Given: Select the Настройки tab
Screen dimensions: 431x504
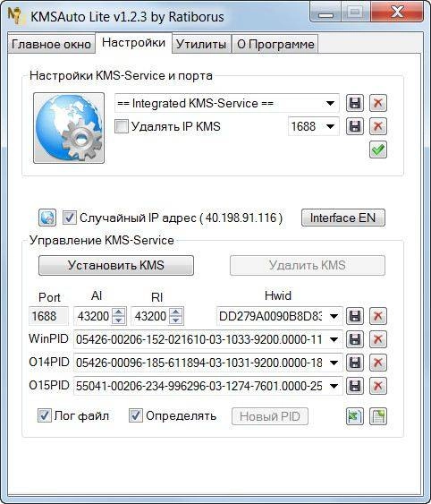Looking at the screenshot, I should (133, 42).
